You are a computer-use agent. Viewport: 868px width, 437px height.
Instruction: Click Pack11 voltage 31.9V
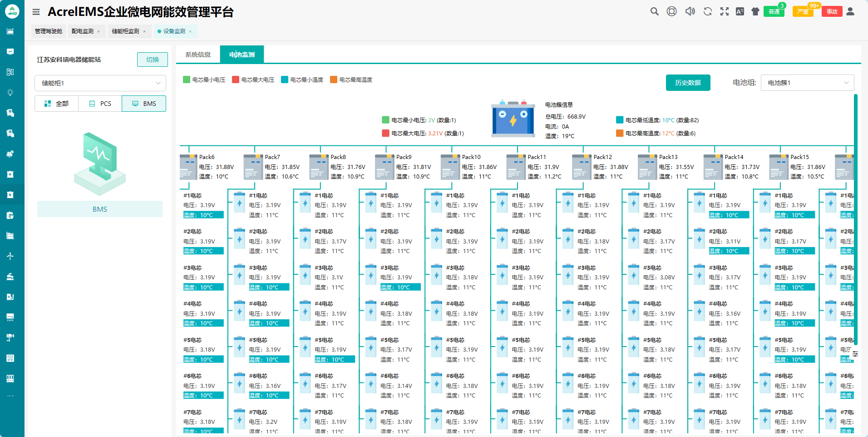click(543, 167)
